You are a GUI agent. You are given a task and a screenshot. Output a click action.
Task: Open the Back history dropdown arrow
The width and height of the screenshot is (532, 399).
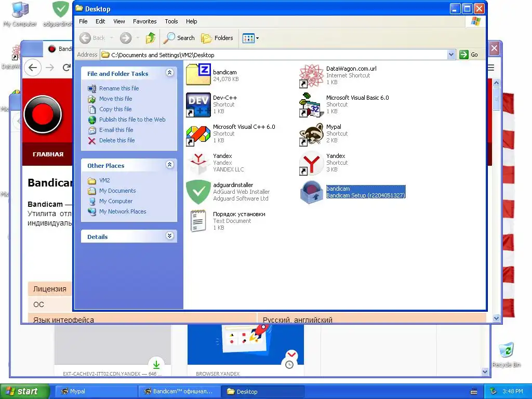(112, 38)
